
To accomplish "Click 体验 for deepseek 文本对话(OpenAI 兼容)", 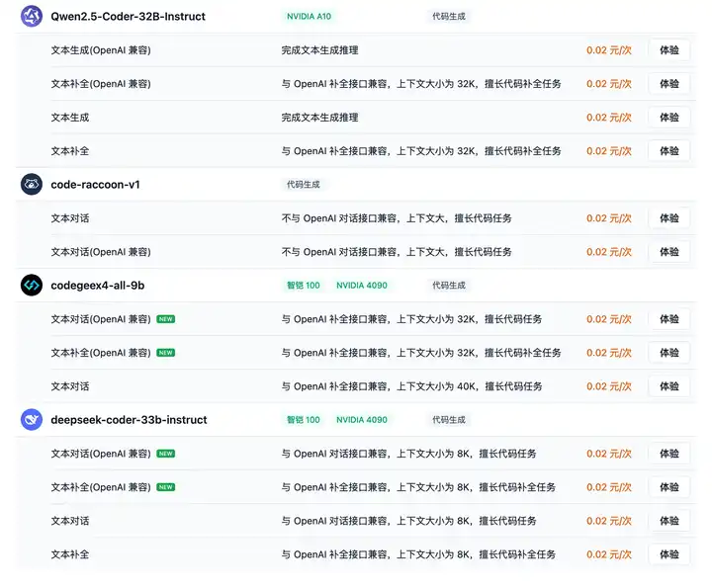I will [669, 454].
